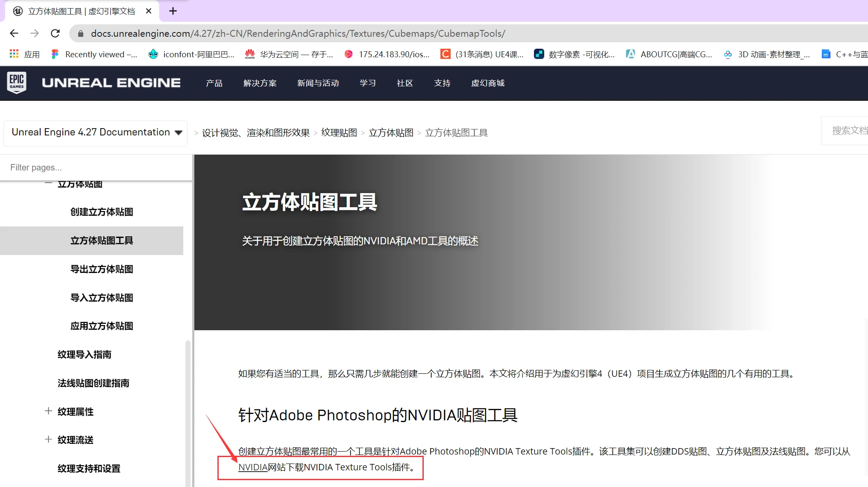
Task: Open the Unreal Engine 4.27 Documentation version dropdown
Action: tap(96, 133)
